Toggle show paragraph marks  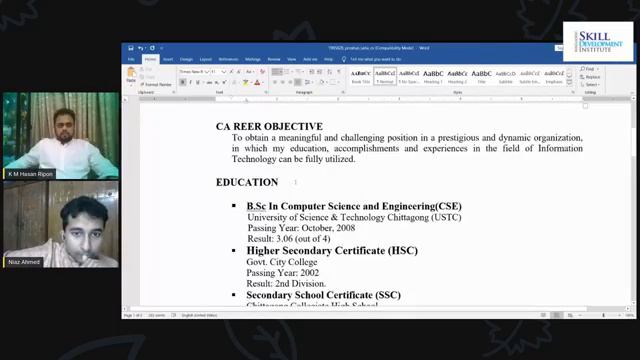[339, 72]
